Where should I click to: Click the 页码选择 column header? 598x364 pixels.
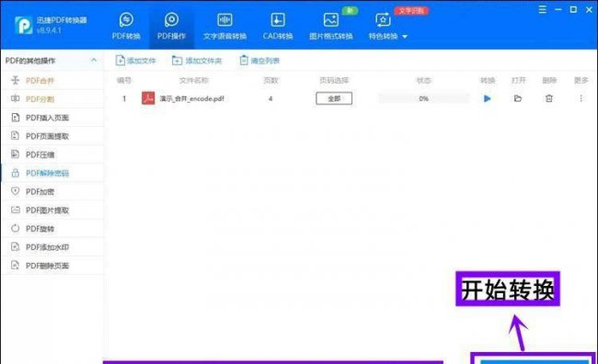[x=334, y=80]
